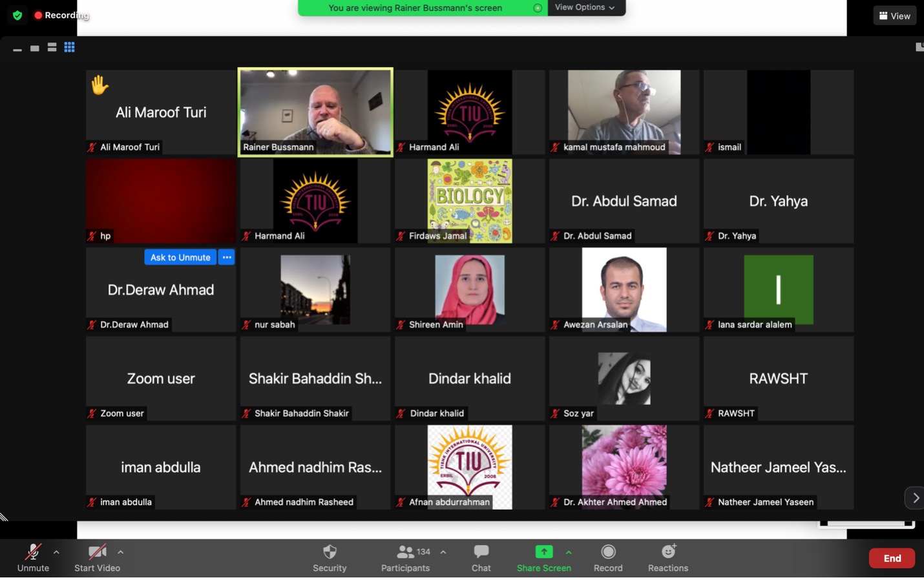This screenshot has height=580, width=924.
Task: Unmute the microphone
Action: point(32,558)
